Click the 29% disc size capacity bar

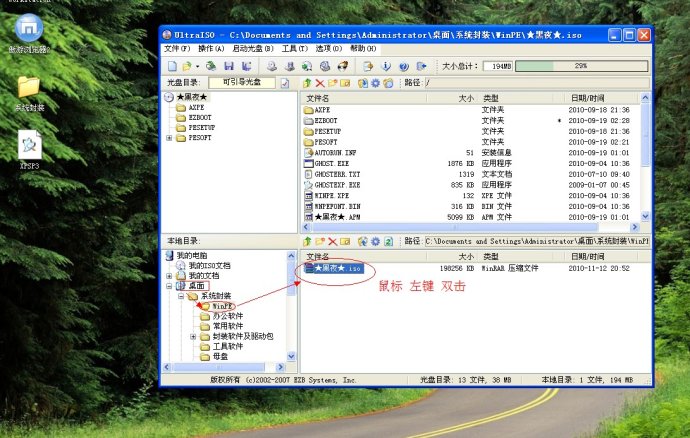581,66
